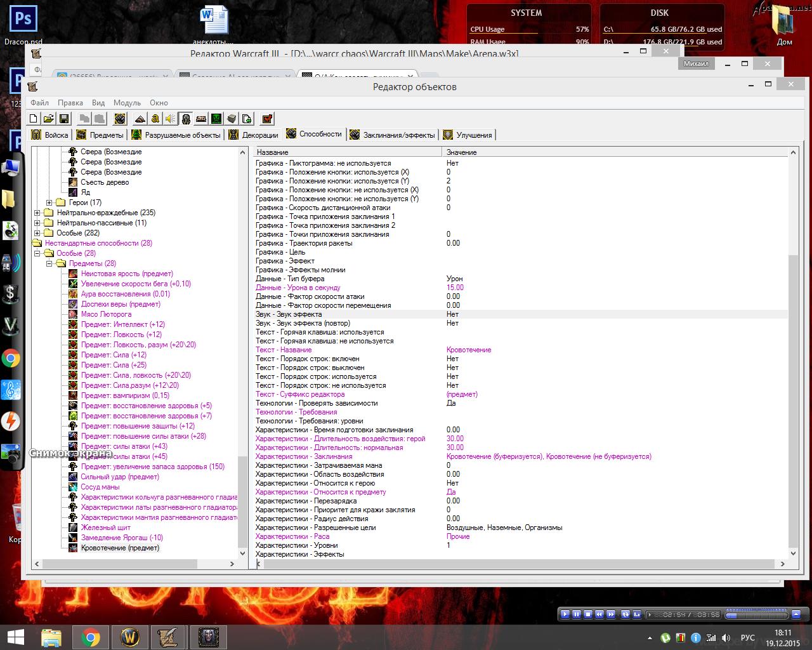Open the Модуль menu

tap(127, 102)
